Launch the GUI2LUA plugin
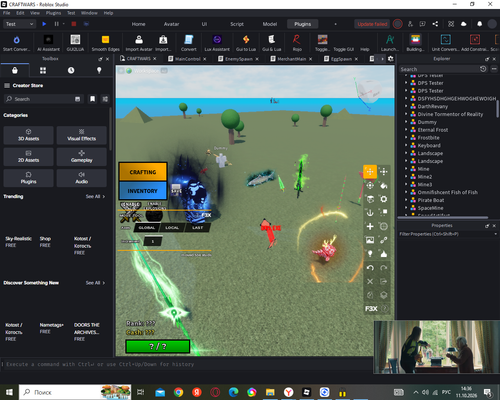The height and width of the screenshot is (400, 500). (75, 43)
